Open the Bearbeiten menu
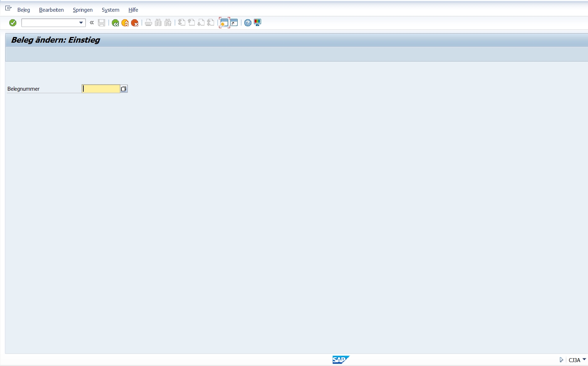The width and height of the screenshot is (588, 366). (51, 10)
